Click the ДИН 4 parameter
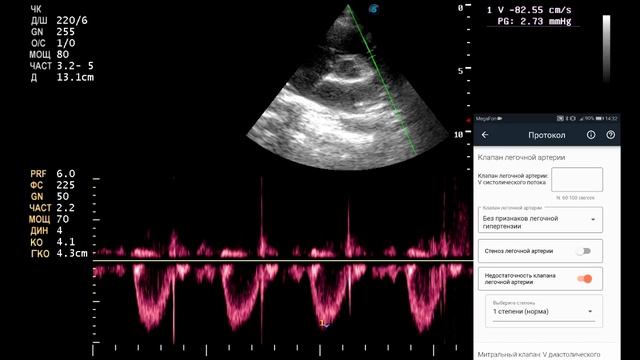Screen dimensions: 640x360 pyautogui.click(x=46, y=231)
